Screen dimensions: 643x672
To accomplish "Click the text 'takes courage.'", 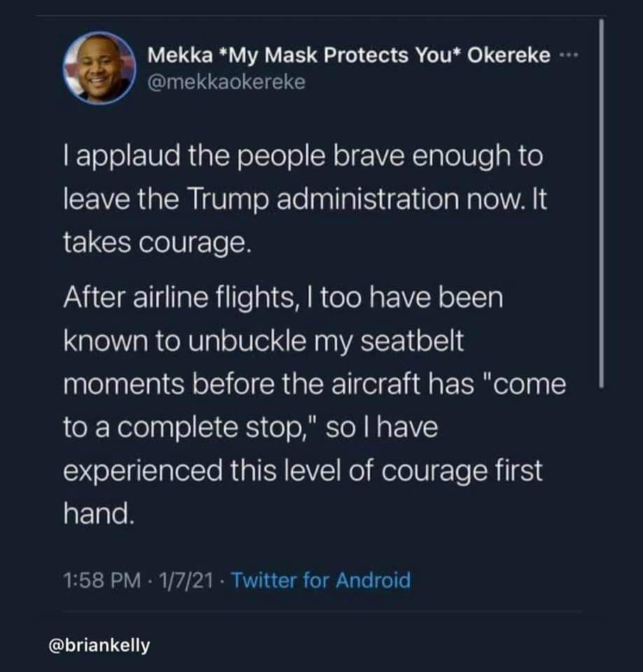I will tap(157, 243).
